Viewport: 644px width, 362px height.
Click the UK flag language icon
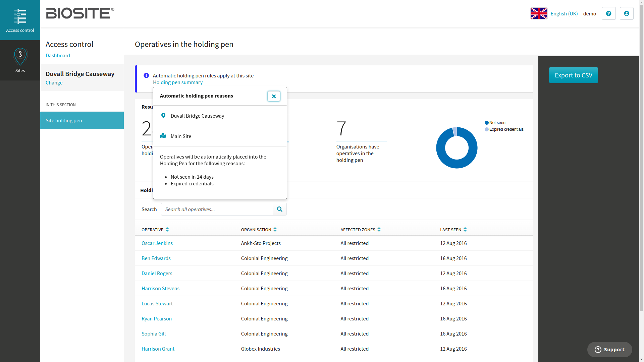[539, 13]
